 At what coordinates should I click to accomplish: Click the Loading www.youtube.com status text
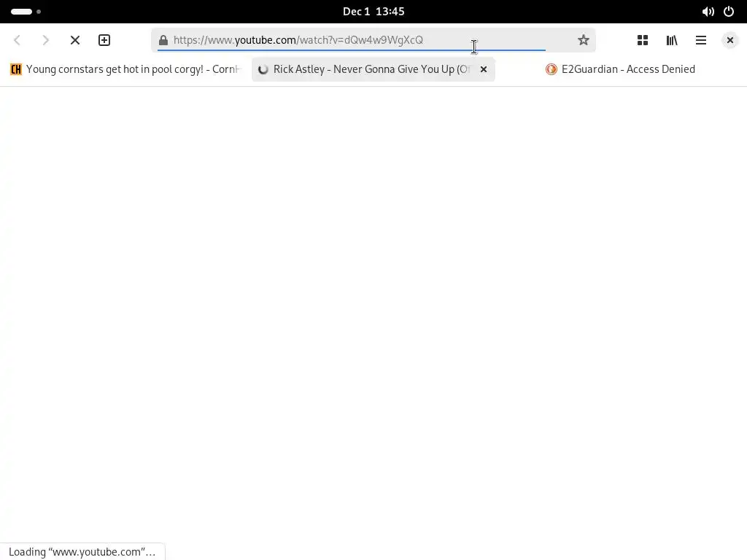click(x=82, y=552)
